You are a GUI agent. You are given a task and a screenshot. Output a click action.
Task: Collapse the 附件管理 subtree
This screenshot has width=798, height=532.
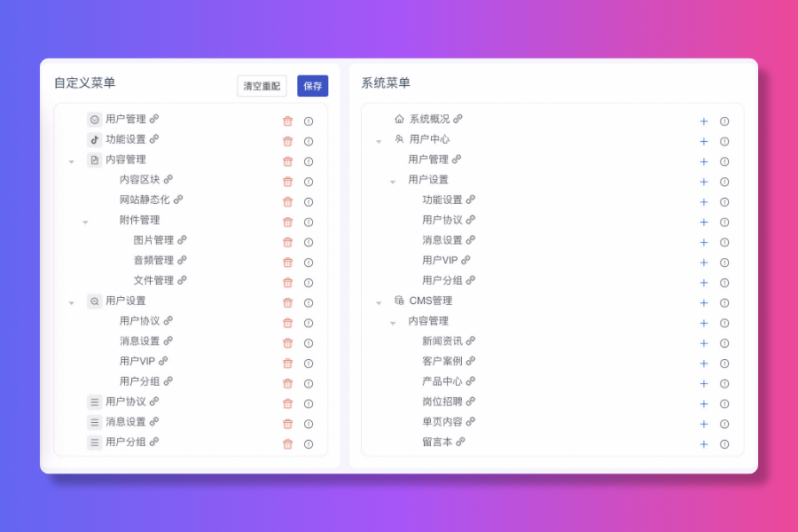[x=85, y=222]
